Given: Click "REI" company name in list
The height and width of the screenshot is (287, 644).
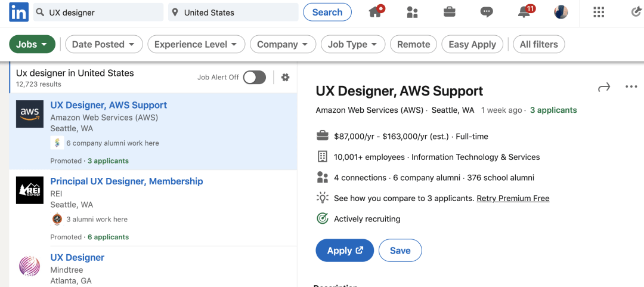Looking at the screenshot, I should tap(56, 194).
